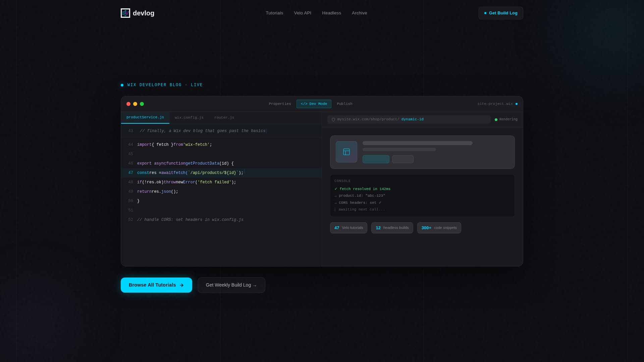The image size is (644, 362).
Task: Click the return res.json() line
Action: [158, 192]
